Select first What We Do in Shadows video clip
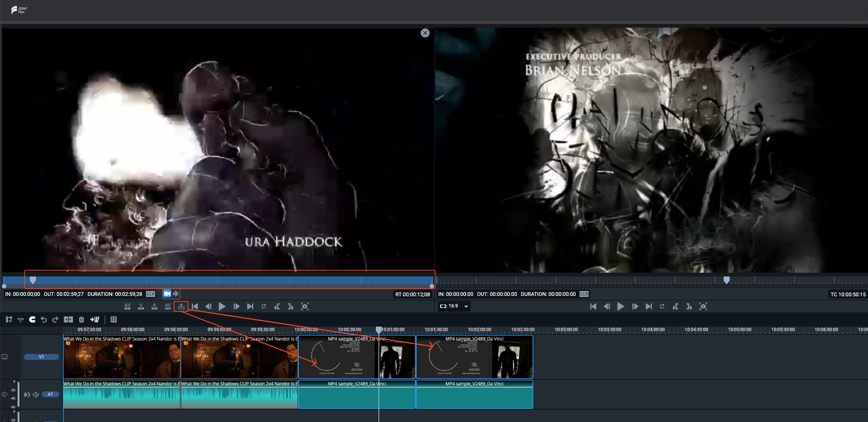 point(122,357)
